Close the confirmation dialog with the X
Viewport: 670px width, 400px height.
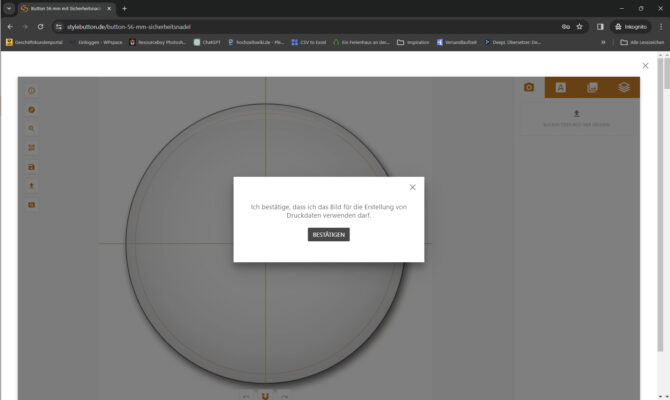click(x=412, y=187)
